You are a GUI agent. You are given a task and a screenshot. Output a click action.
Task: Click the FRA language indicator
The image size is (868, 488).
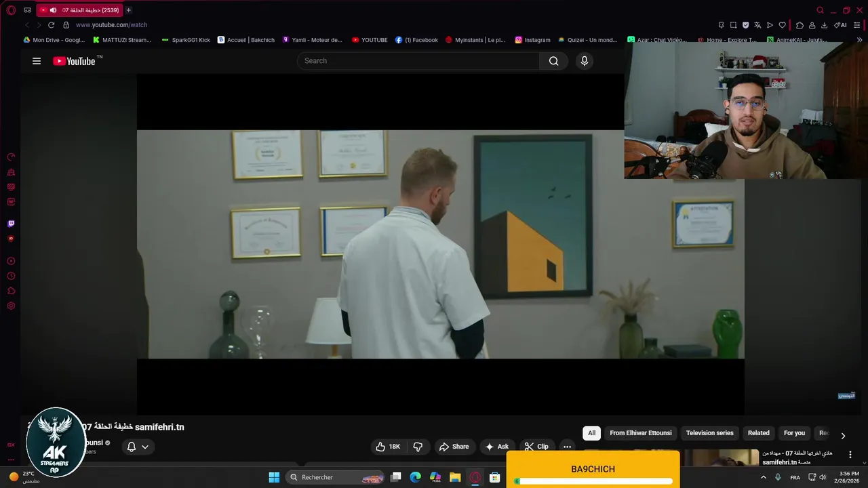pyautogui.click(x=795, y=477)
